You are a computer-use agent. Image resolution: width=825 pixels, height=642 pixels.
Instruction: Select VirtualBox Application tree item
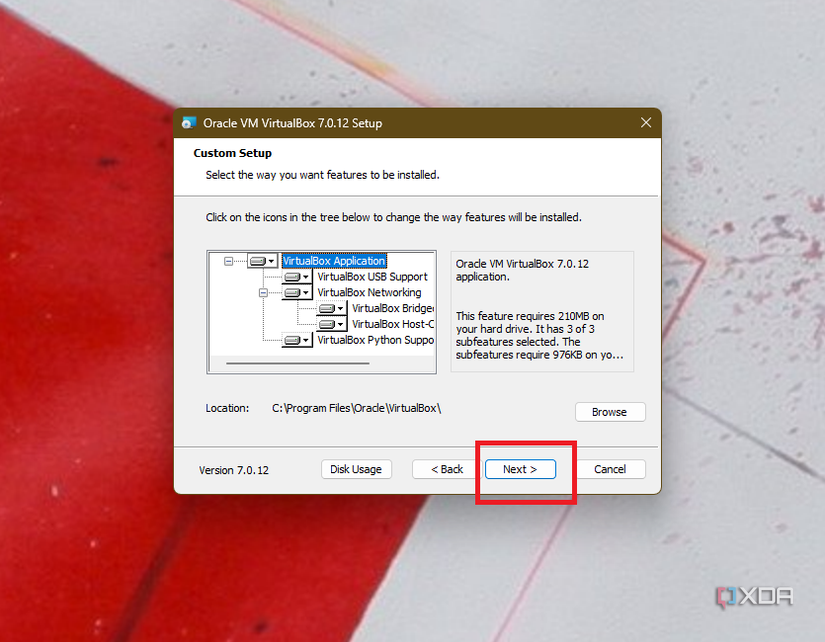tap(334, 261)
